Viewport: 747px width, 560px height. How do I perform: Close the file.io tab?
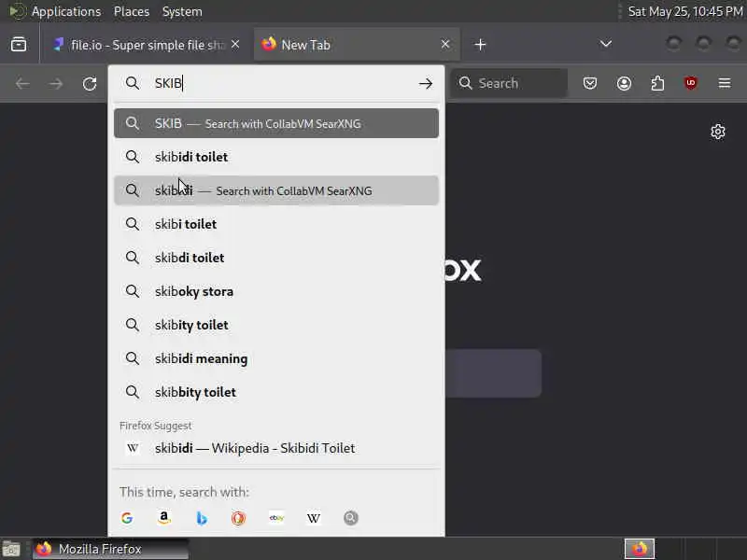[x=235, y=44]
